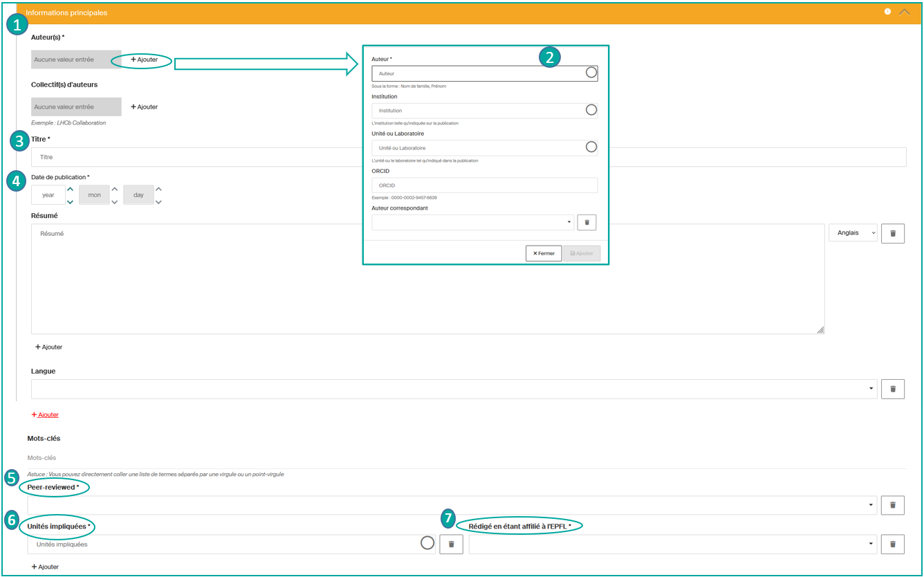This screenshot has height=577, width=924.
Task: Click trash icon for Peer-reviewed field
Action: [892, 505]
